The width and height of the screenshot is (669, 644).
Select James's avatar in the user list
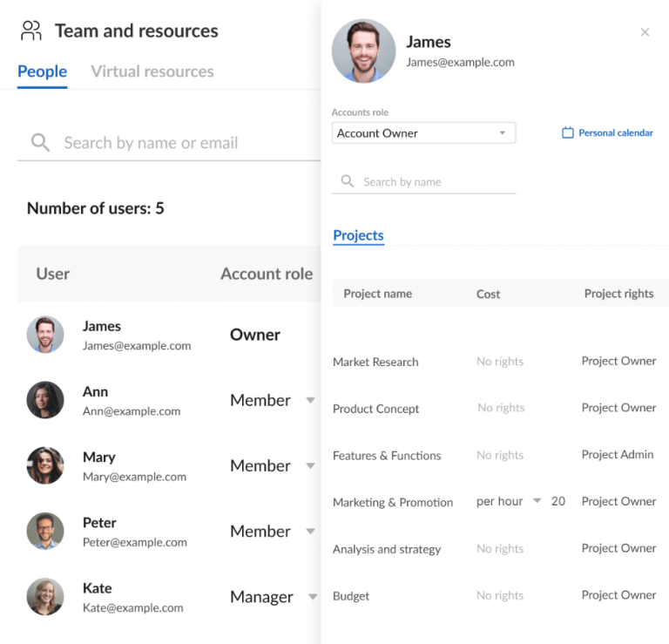coord(45,335)
